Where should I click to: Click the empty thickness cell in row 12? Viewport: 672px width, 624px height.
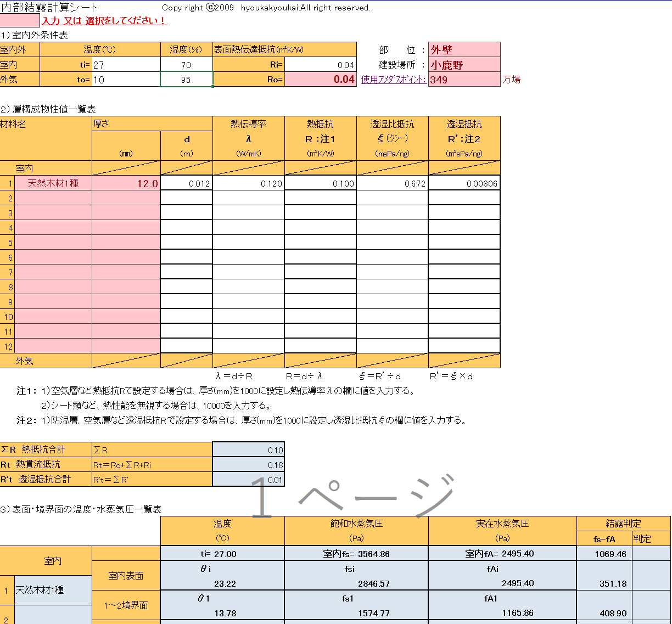click(126, 346)
